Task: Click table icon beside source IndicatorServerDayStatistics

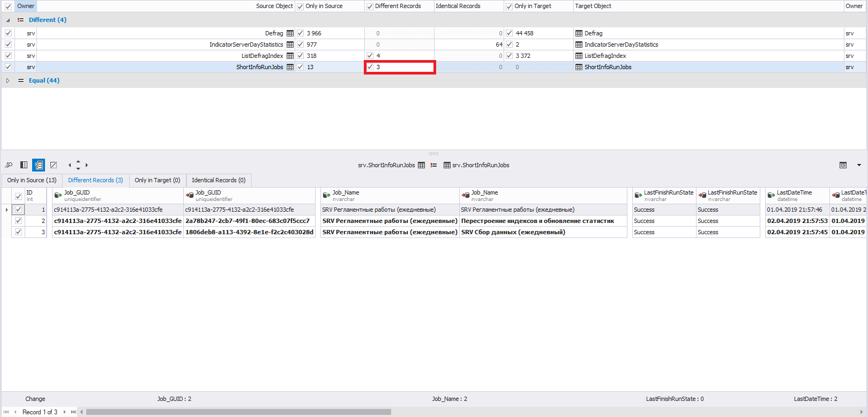Action: pyautogui.click(x=290, y=44)
